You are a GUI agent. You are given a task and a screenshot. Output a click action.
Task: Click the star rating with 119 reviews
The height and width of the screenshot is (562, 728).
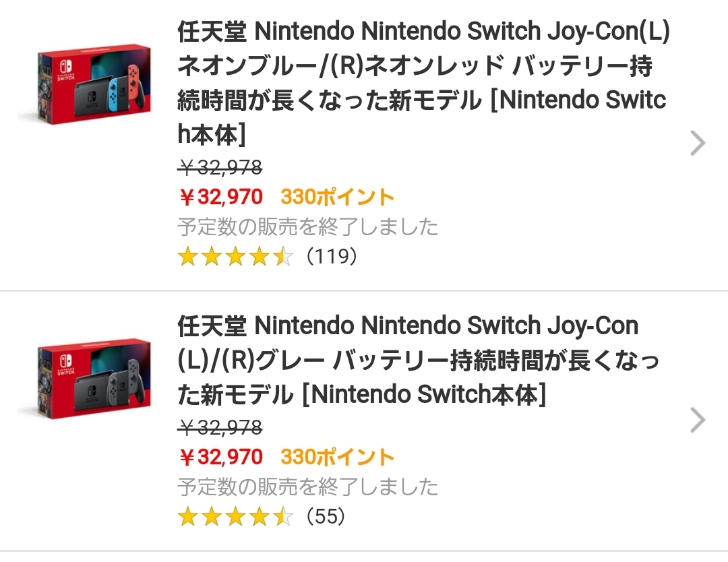click(x=235, y=257)
